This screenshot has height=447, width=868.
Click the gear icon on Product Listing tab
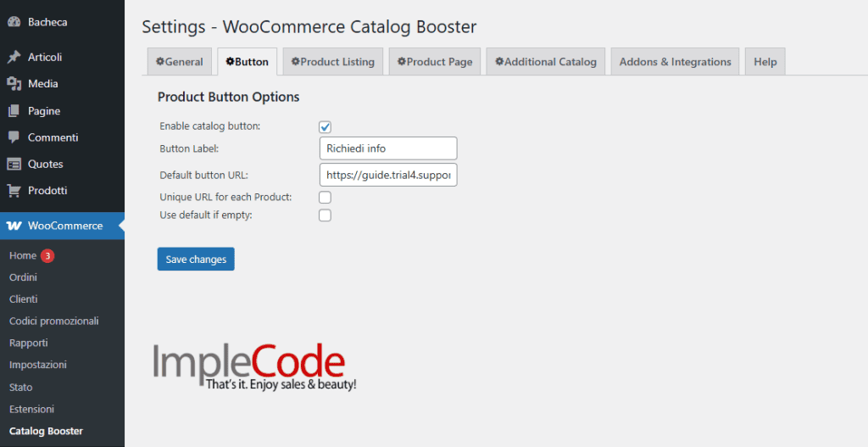click(x=296, y=61)
